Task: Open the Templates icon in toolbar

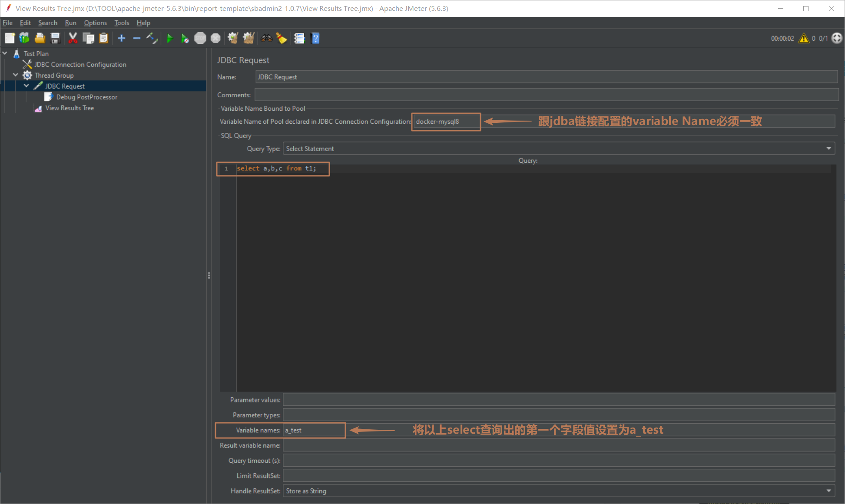Action: pos(24,38)
